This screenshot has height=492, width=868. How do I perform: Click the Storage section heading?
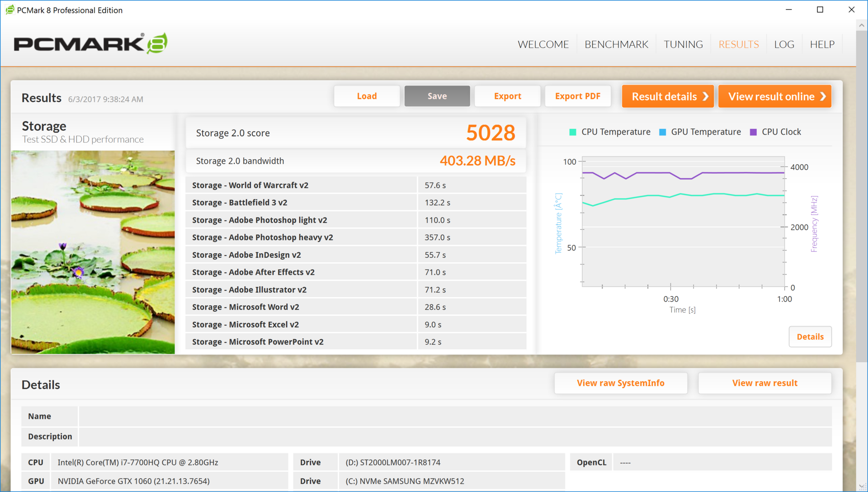44,126
